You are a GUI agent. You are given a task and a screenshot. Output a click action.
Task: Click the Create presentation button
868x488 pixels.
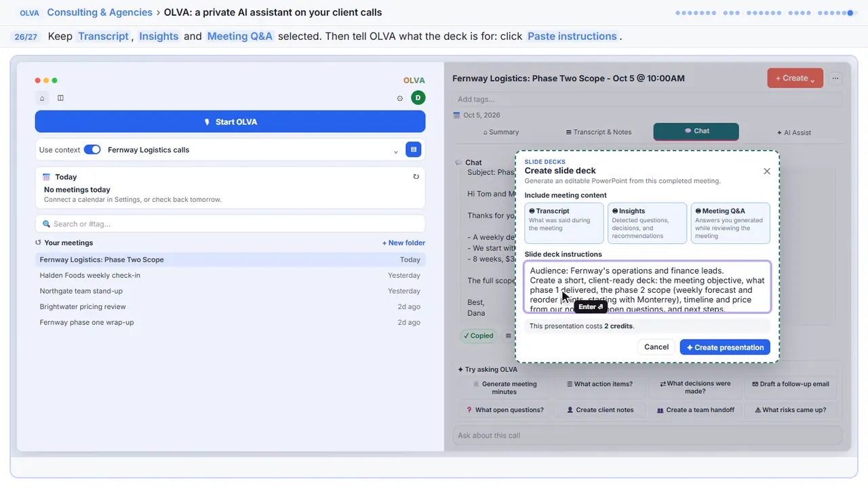725,347
